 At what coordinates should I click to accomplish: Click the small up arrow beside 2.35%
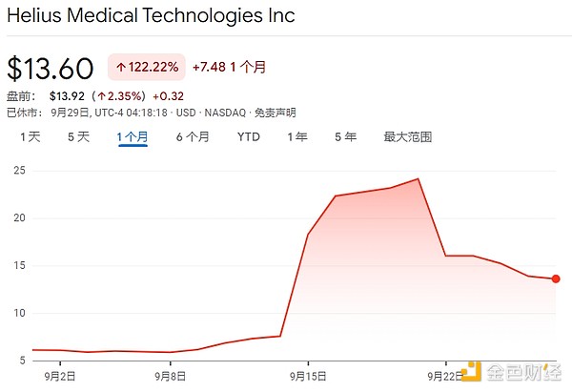(x=130, y=95)
